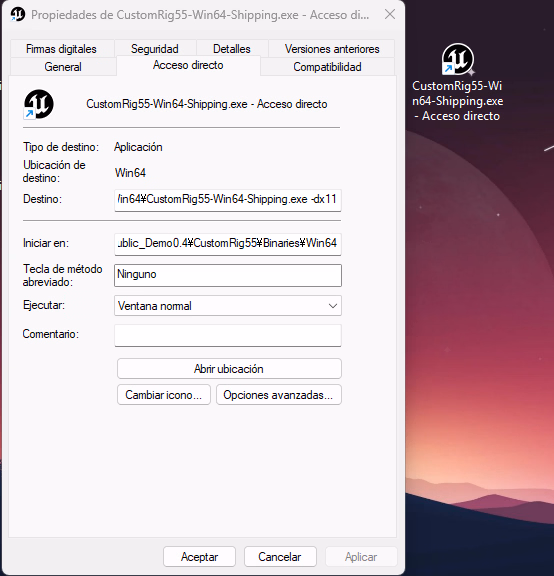Image resolution: width=554 pixels, height=576 pixels.
Task: Open the Versiones anteriores tab
Action: (x=332, y=49)
